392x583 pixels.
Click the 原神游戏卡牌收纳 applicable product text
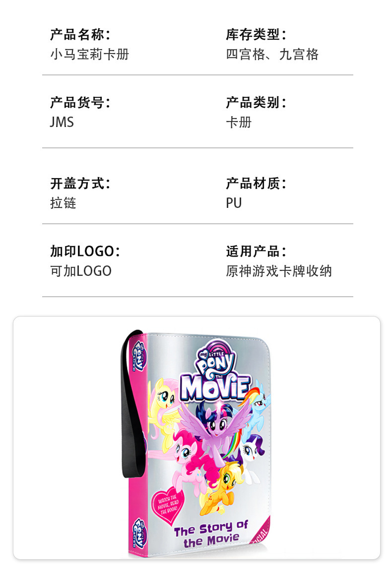[x=278, y=271]
